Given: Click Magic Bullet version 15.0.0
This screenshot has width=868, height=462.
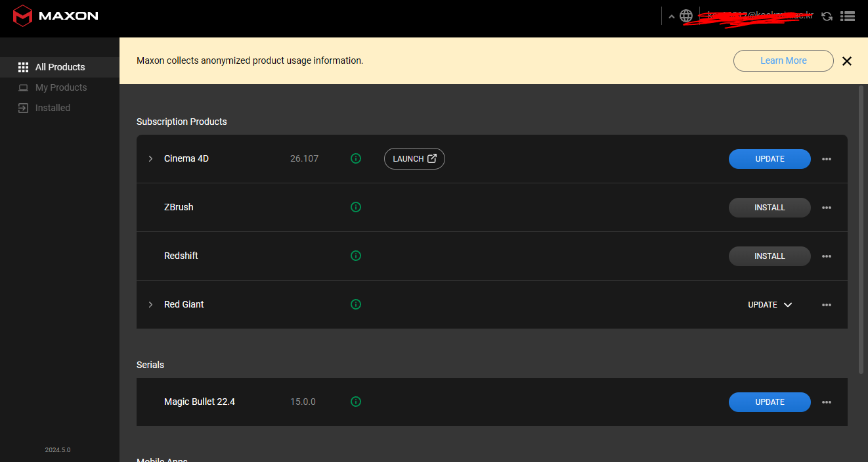Looking at the screenshot, I should 303,402.
